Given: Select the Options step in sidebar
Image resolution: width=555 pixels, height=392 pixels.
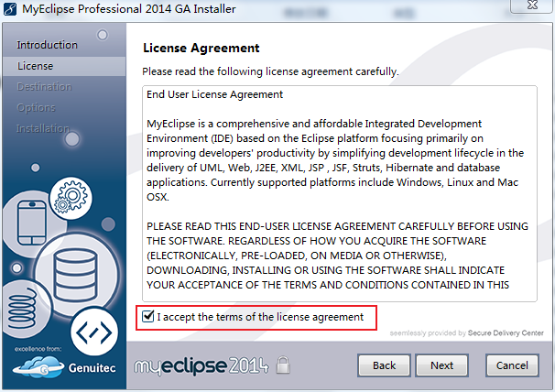Looking at the screenshot, I should [36, 108].
